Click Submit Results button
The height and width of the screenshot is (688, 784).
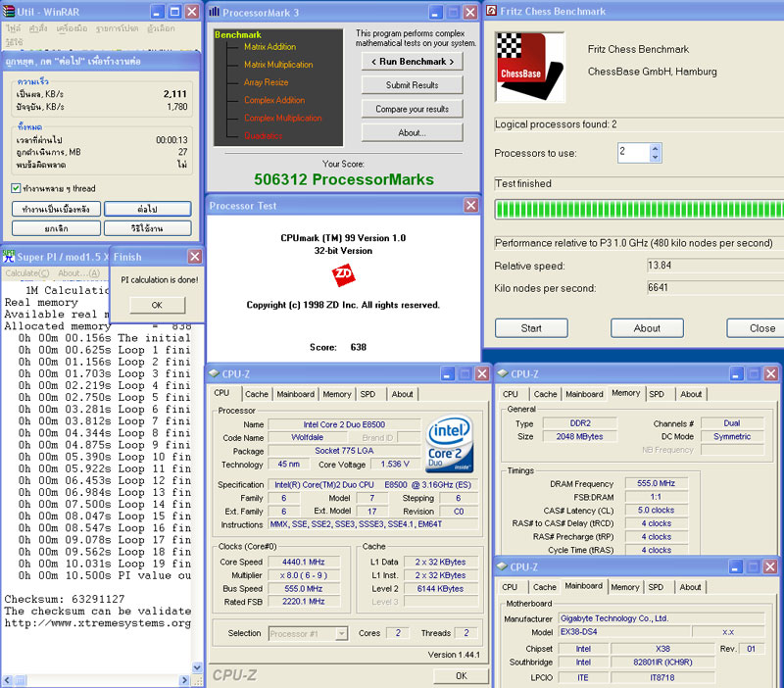412,85
